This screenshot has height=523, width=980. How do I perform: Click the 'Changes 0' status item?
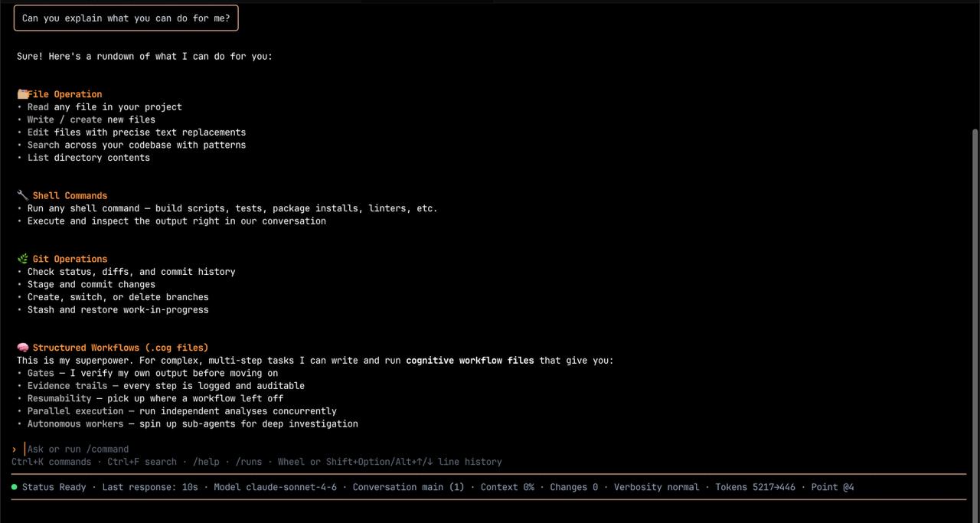click(x=573, y=487)
